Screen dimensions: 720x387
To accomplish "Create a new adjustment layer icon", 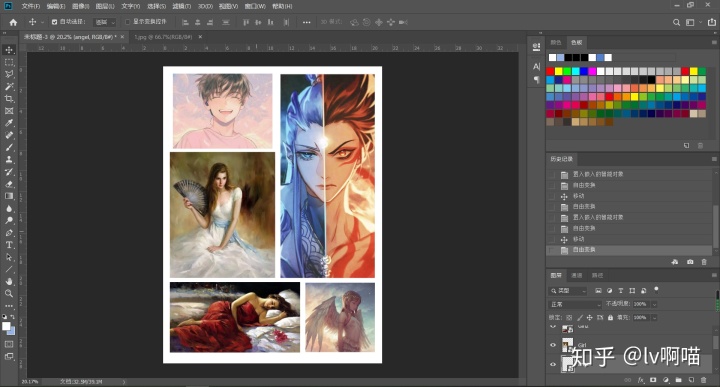I will [666, 380].
